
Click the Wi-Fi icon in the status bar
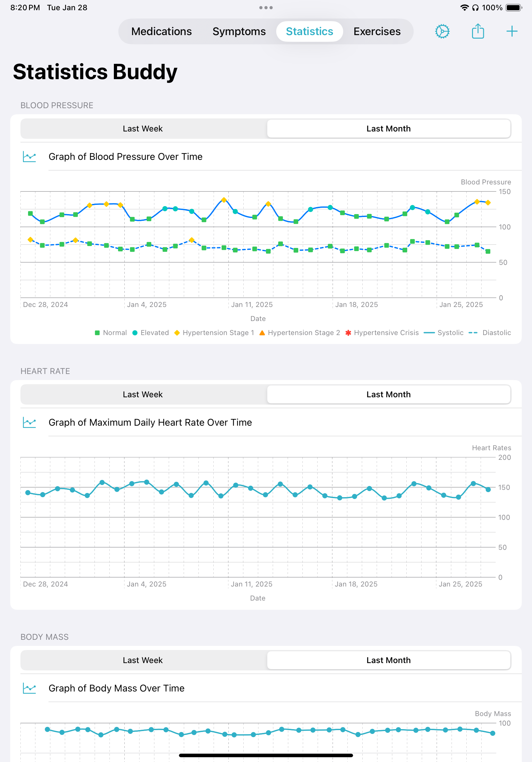(x=464, y=7)
